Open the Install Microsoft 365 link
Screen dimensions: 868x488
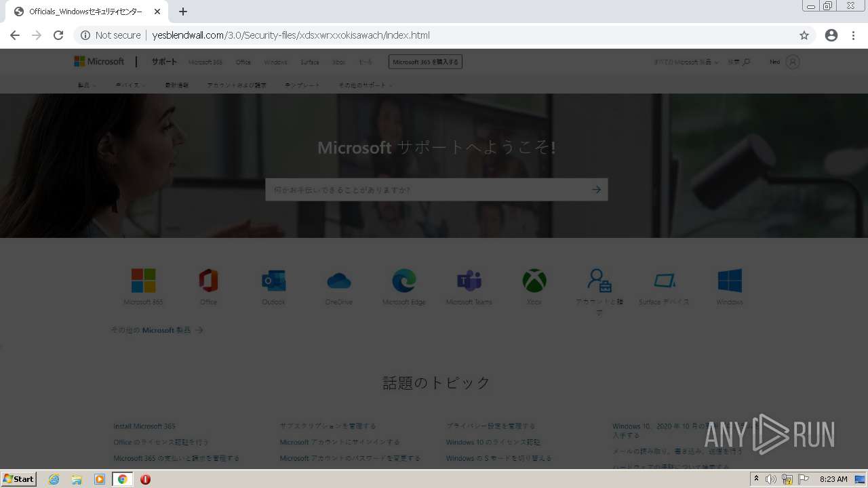pos(144,426)
